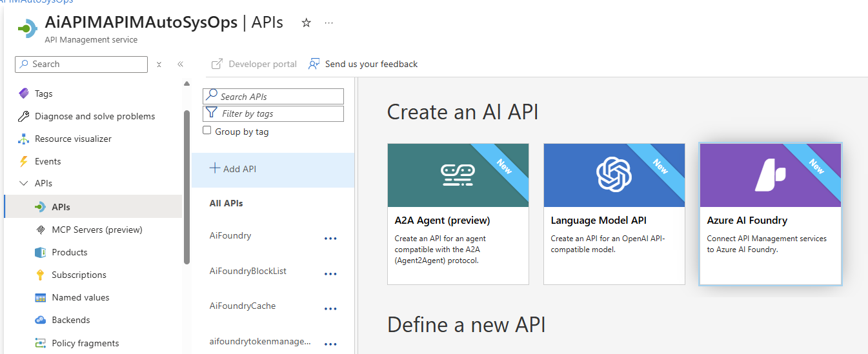Click the feedback person icon
868x354 pixels.
click(x=314, y=64)
